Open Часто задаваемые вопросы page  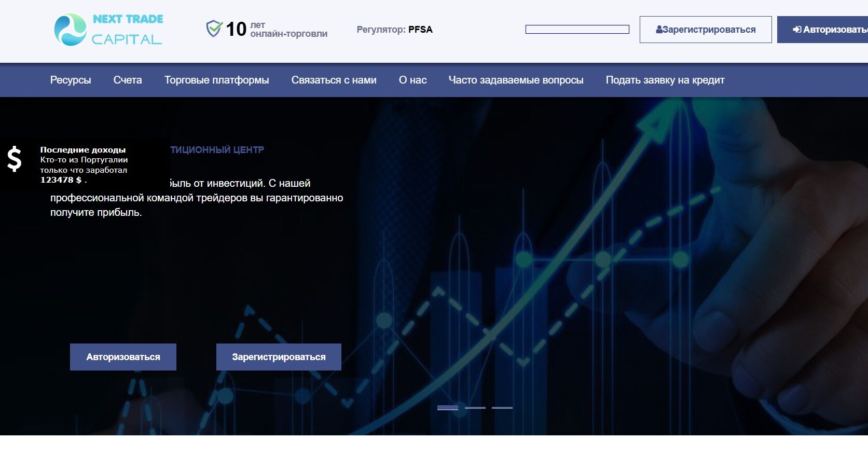(516, 80)
